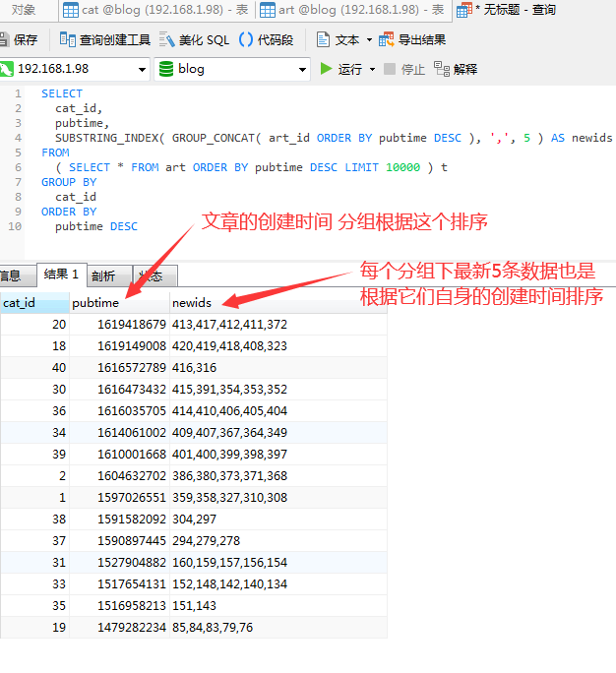Click the pubtime column header
The image size is (616, 673).
119,303
